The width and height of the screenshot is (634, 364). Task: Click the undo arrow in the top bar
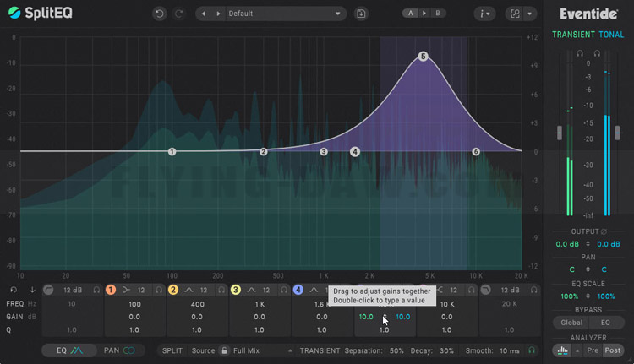point(159,14)
